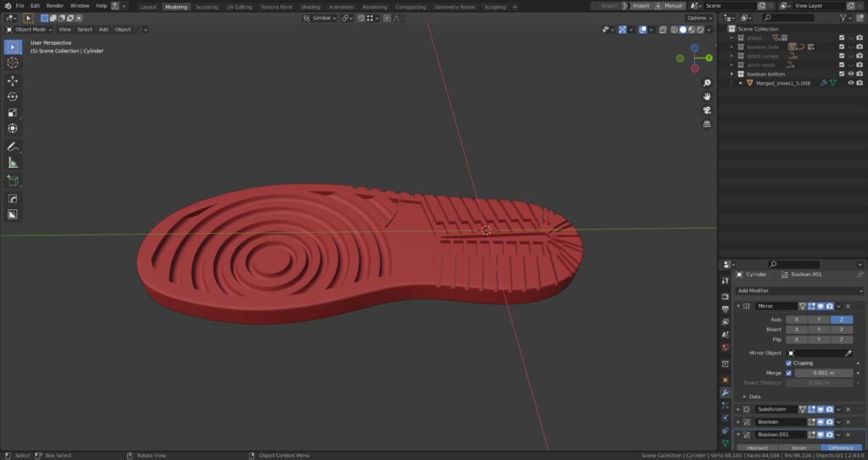
Task: Remove the Mirror modifier with X
Action: 848,306
